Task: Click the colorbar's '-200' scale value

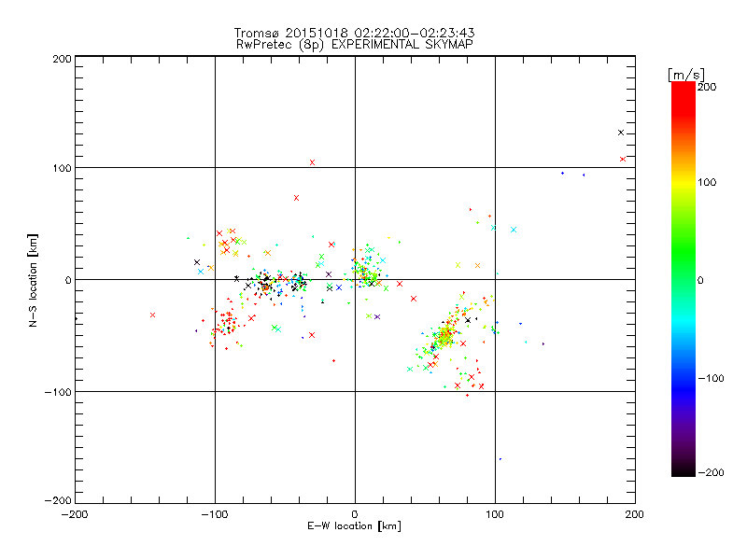Action: 711,472
